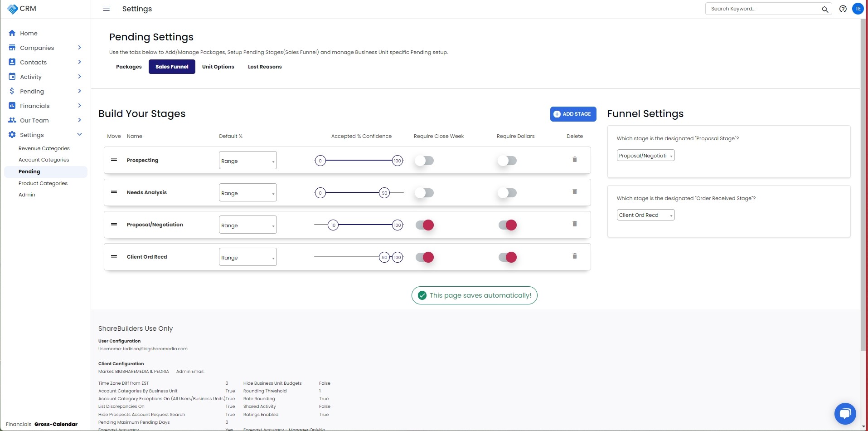Enable Require Dollars for Needs Analysis
The image size is (868, 431).
(507, 193)
